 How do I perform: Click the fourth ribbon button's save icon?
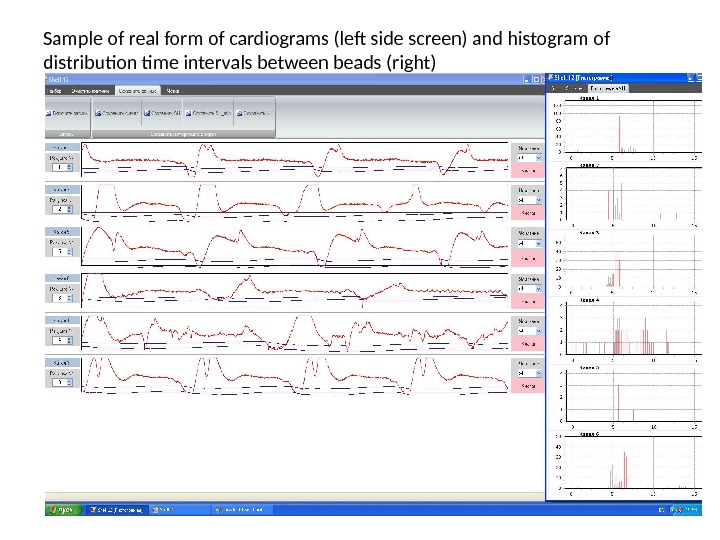tap(188, 113)
